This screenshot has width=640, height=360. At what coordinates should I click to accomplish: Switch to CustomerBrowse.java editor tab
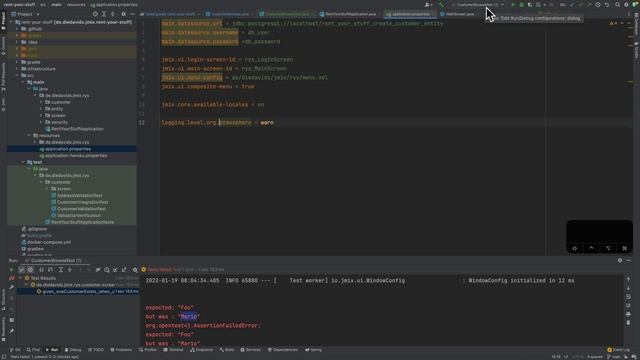pos(229,14)
